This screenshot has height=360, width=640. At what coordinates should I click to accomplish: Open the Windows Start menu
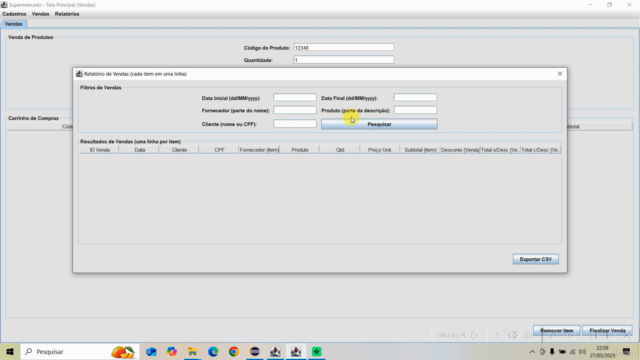coord(10,351)
